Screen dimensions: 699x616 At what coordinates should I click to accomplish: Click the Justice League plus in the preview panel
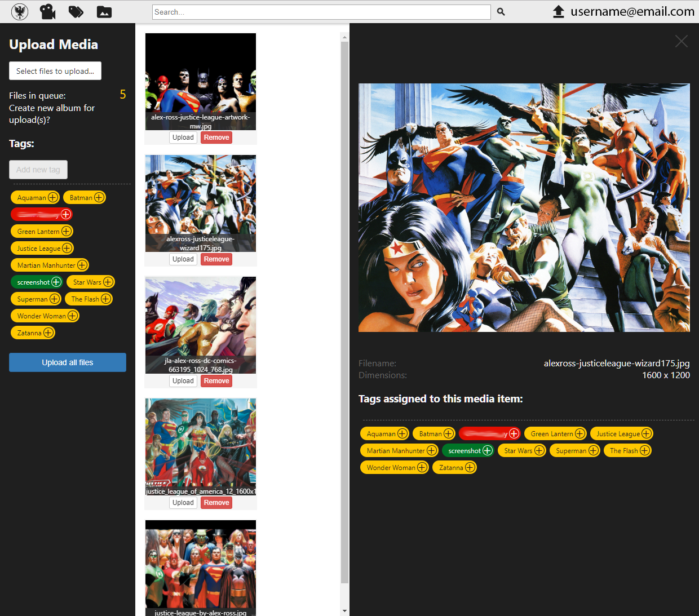647,433
